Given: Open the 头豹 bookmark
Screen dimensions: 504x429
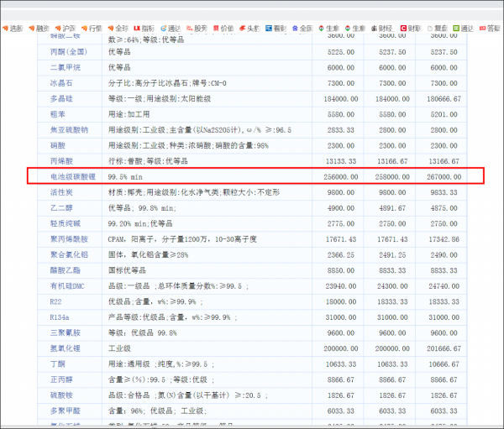Looking at the screenshot, I should coord(249,29).
